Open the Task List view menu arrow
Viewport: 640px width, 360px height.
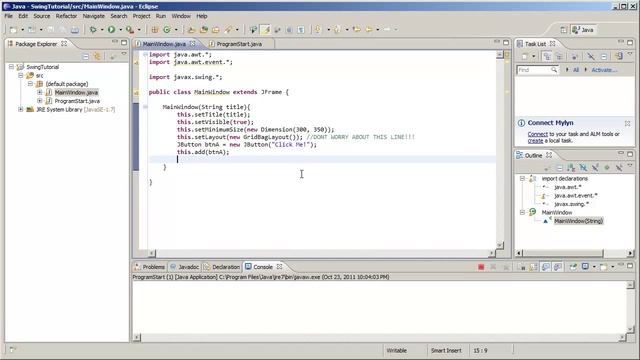tap(630, 54)
